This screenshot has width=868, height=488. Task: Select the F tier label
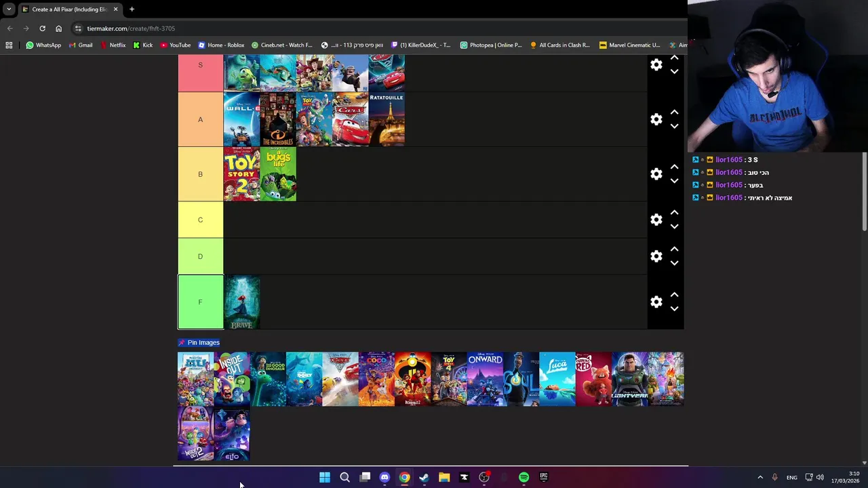coord(200,302)
